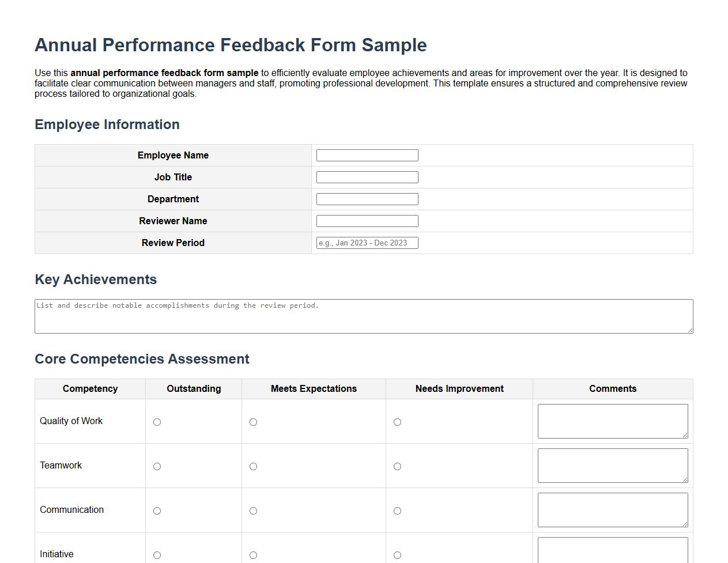Select Meets Expectations for Initiative
The height and width of the screenshot is (563, 728).
(254, 555)
